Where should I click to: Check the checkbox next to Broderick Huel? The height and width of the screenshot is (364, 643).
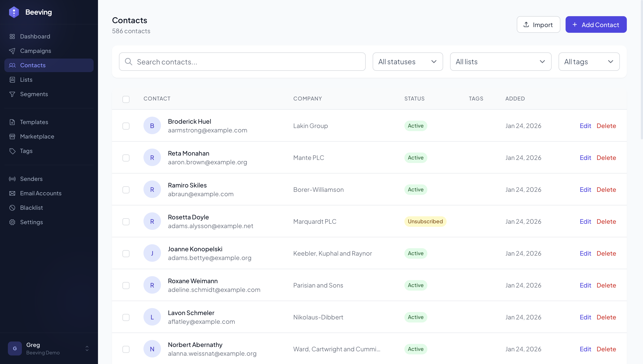pyautogui.click(x=126, y=126)
